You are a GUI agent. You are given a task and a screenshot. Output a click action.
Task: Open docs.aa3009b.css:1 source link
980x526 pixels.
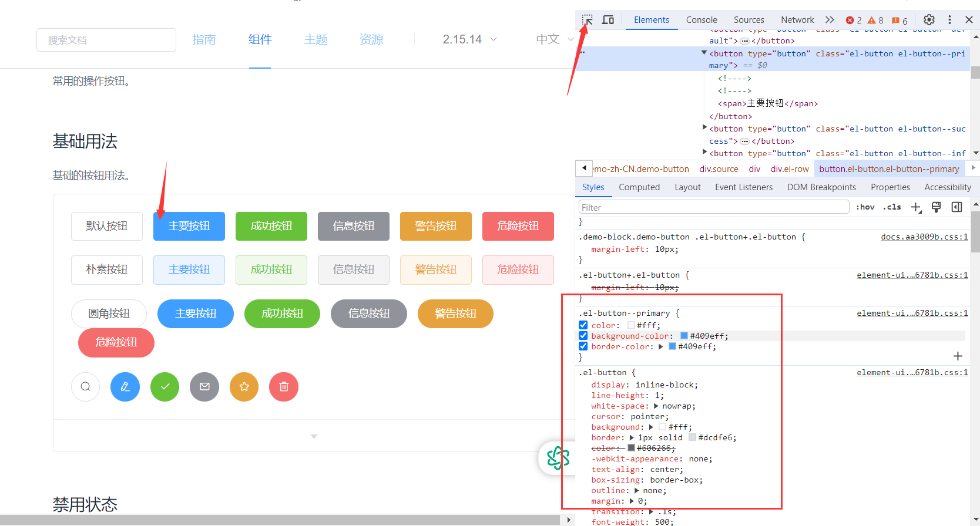[x=924, y=237]
